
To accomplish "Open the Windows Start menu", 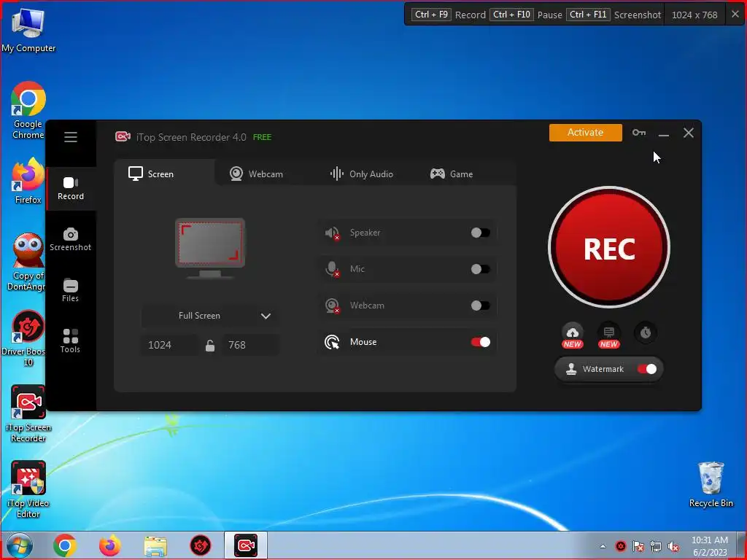I will tap(19, 545).
